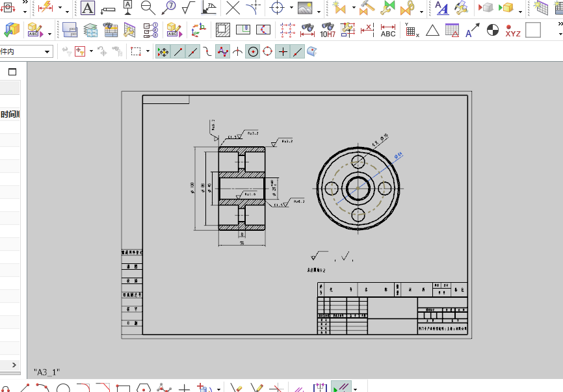Select the A3_1 sheet label
The width and height of the screenshot is (563, 392).
[x=47, y=372]
